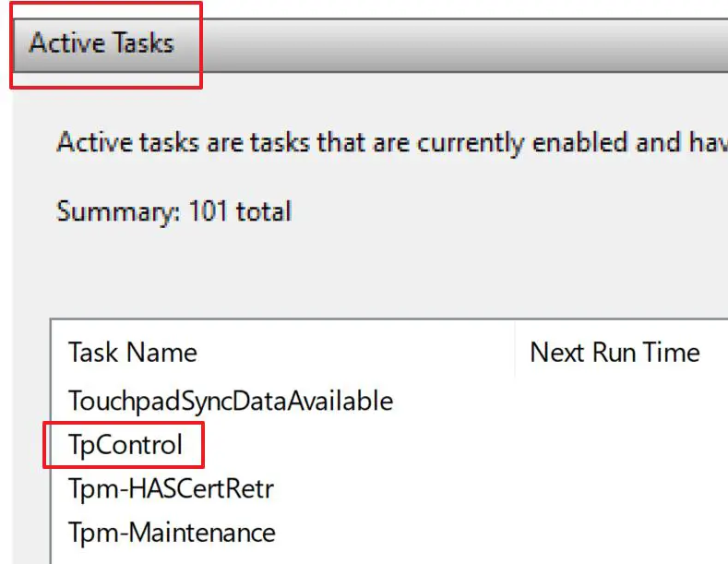Collapse the Active Tasks section header
728x564 pixels.
click(x=101, y=43)
